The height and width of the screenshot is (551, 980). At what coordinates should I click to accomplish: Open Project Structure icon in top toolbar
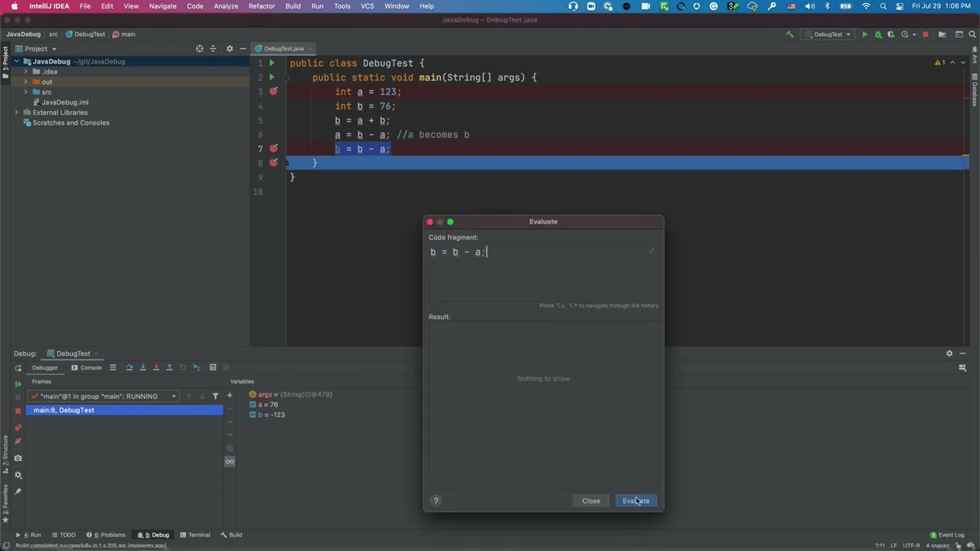[942, 34]
